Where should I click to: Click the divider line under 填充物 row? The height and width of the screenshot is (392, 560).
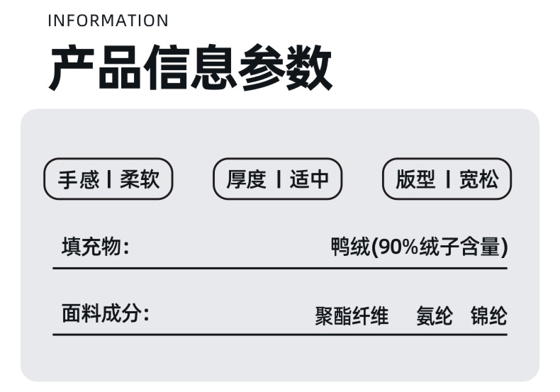coord(279,269)
